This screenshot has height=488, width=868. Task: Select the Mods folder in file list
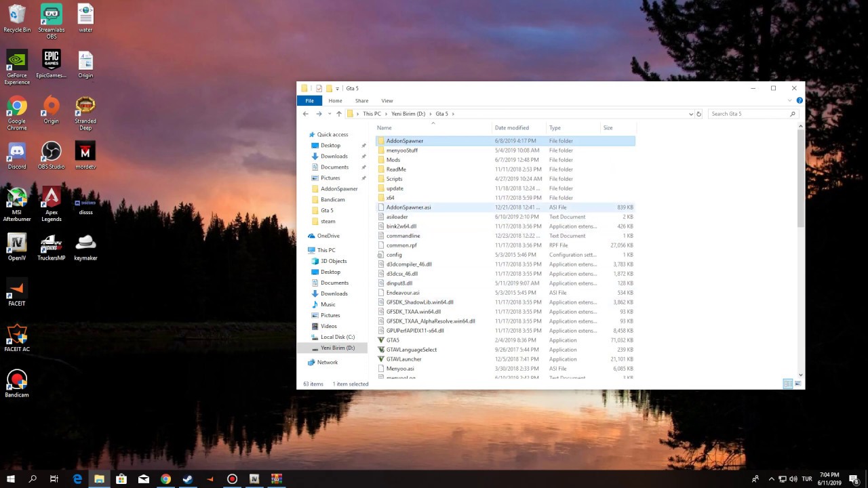[x=505, y=160]
